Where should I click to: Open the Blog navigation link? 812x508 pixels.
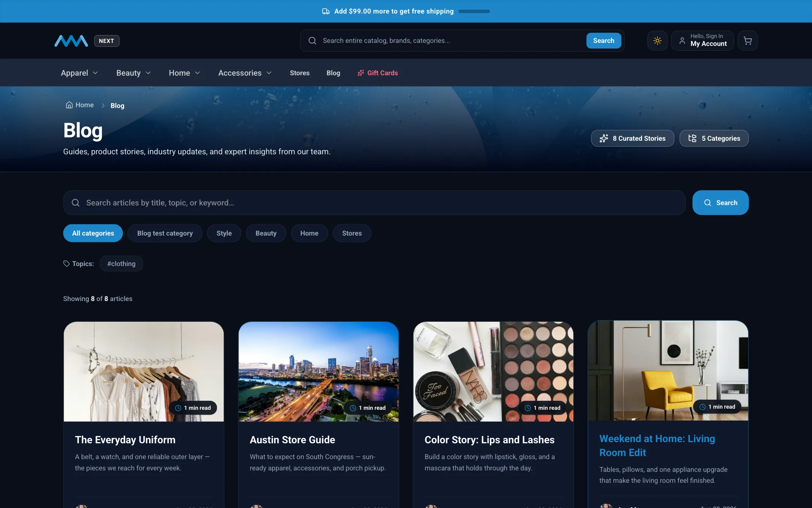tap(333, 73)
